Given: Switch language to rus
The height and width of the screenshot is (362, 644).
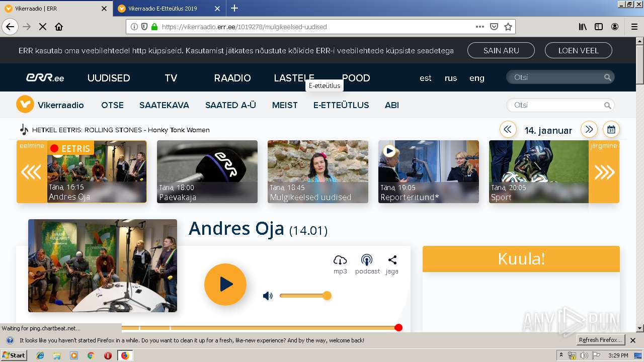Looking at the screenshot, I should click(451, 78).
